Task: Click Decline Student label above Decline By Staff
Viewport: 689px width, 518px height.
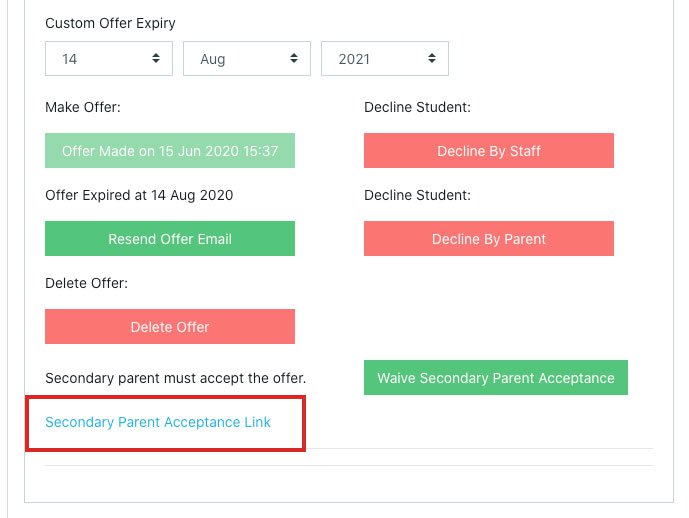Action: point(417,107)
